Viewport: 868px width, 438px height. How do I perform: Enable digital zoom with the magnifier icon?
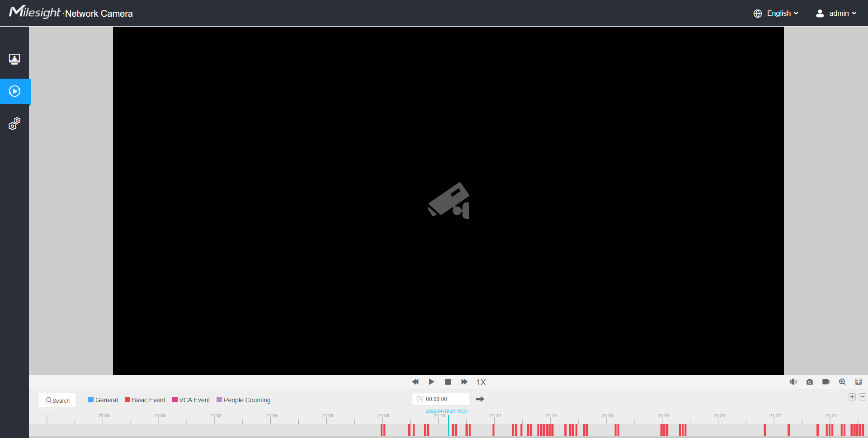pyautogui.click(x=842, y=382)
